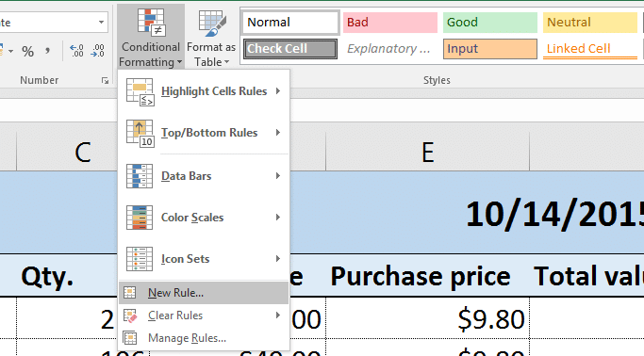The height and width of the screenshot is (356, 644).
Task: Click the Highlight Cells Rules icon
Action: tap(140, 92)
